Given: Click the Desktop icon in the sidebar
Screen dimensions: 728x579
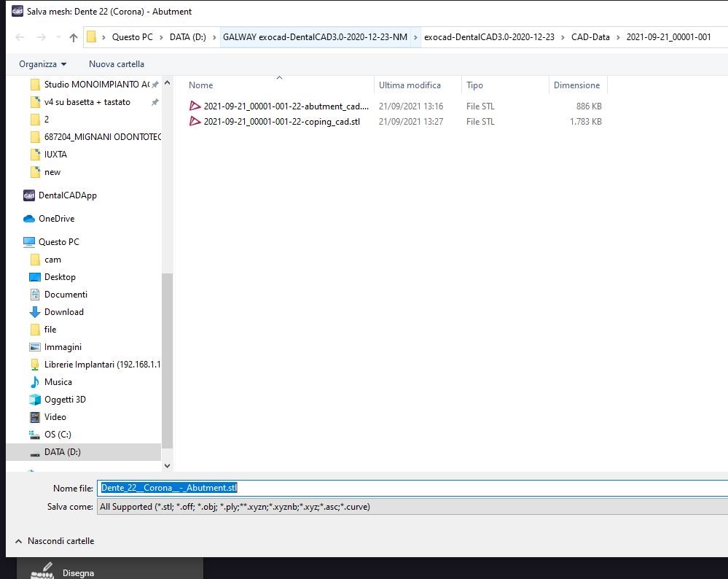Looking at the screenshot, I should tap(35, 277).
